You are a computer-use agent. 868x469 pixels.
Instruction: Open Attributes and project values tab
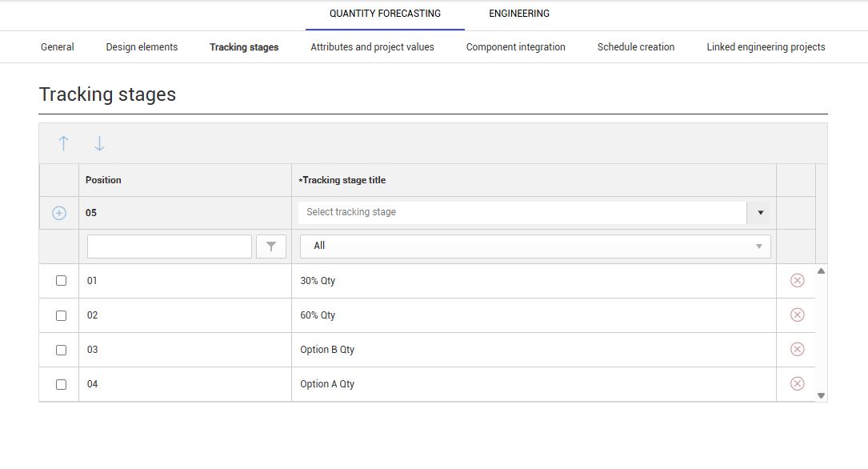pos(372,47)
